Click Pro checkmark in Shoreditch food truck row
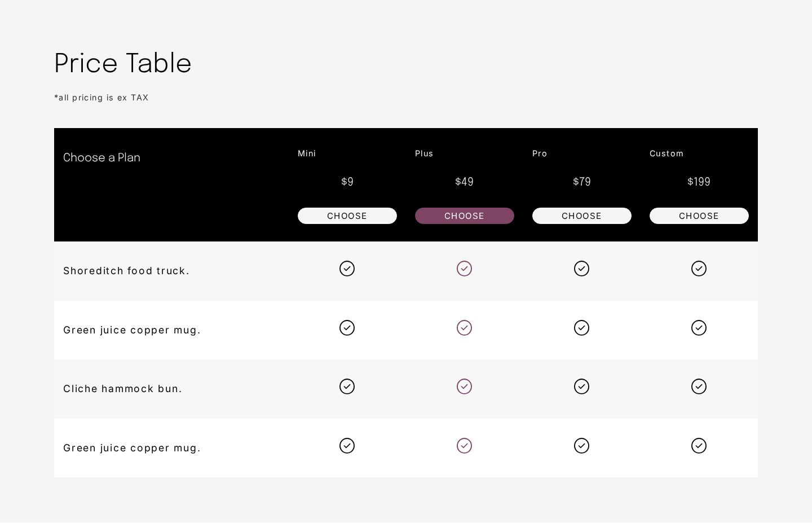This screenshot has width=812, height=523. pyautogui.click(x=582, y=269)
